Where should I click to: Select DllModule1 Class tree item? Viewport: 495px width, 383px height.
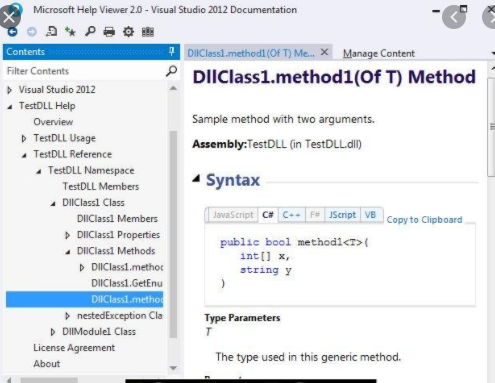point(99,332)
